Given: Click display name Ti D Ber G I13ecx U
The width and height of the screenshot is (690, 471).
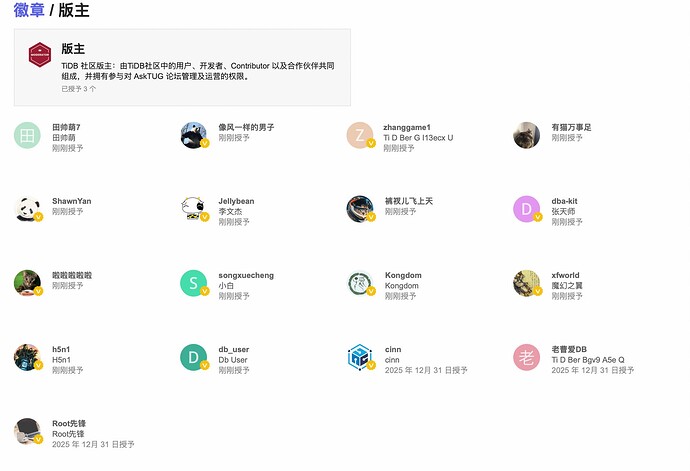Looking at the screenshot, I should click(x=418, y=138).
